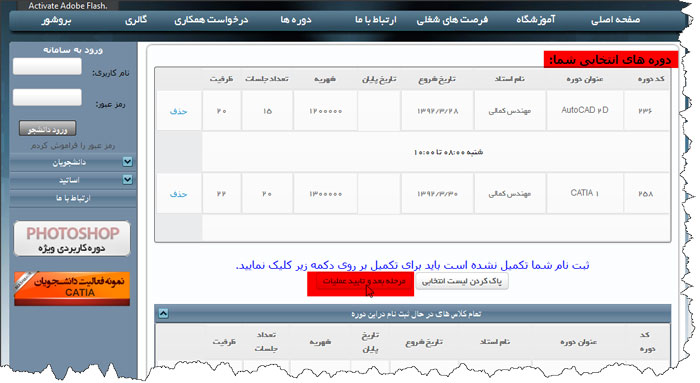
Task: Open the صفحه اصلی menu item
Action: 615,20
